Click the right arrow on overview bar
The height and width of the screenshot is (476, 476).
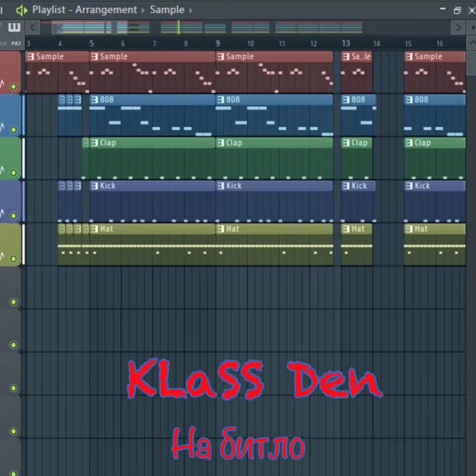458,28
